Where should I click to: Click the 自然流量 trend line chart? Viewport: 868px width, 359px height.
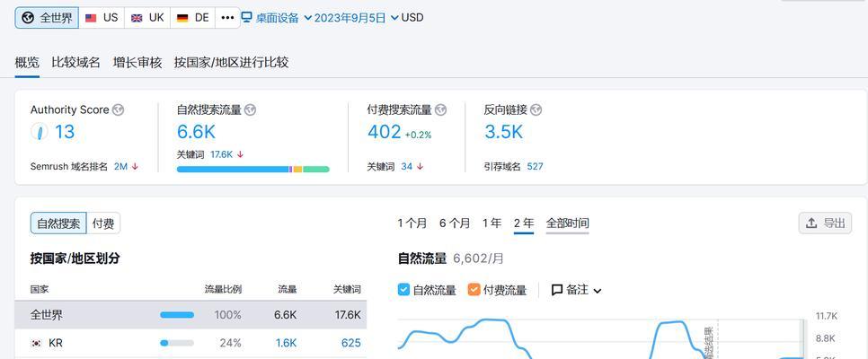pos(600,338)
